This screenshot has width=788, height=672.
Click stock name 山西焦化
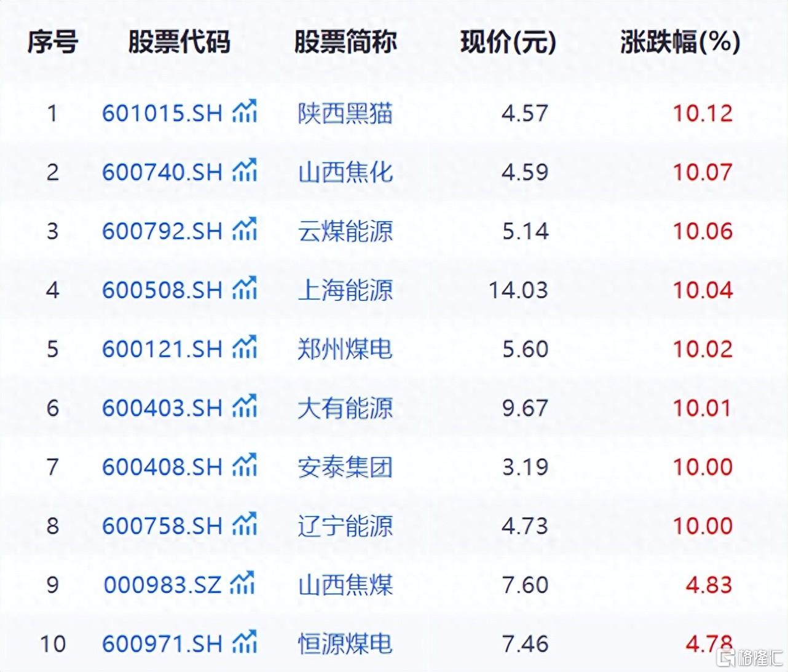pyautogui.click(x=345, y=173)
